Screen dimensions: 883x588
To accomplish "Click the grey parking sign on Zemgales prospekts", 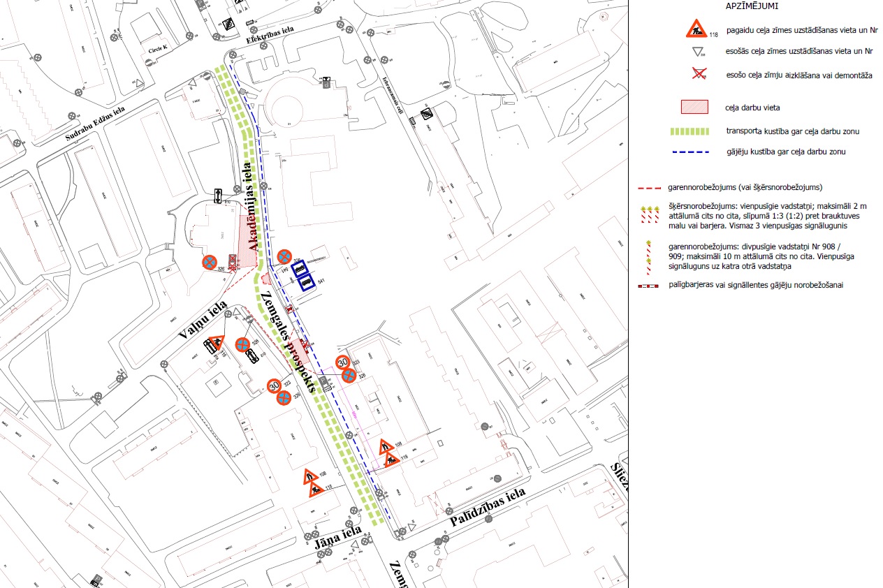I will click(x=324, y=381).
